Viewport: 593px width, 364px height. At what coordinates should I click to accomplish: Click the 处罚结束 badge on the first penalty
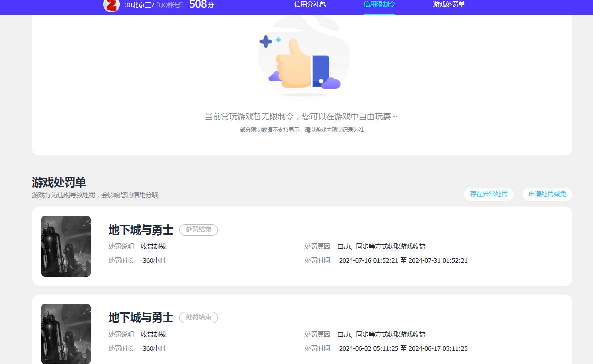click(198, 230)
